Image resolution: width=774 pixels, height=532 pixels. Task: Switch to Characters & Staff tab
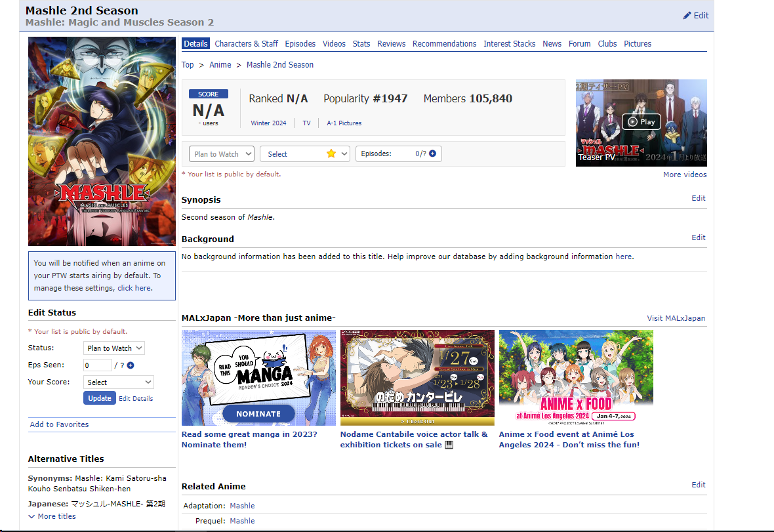click(x=246, y=44)
